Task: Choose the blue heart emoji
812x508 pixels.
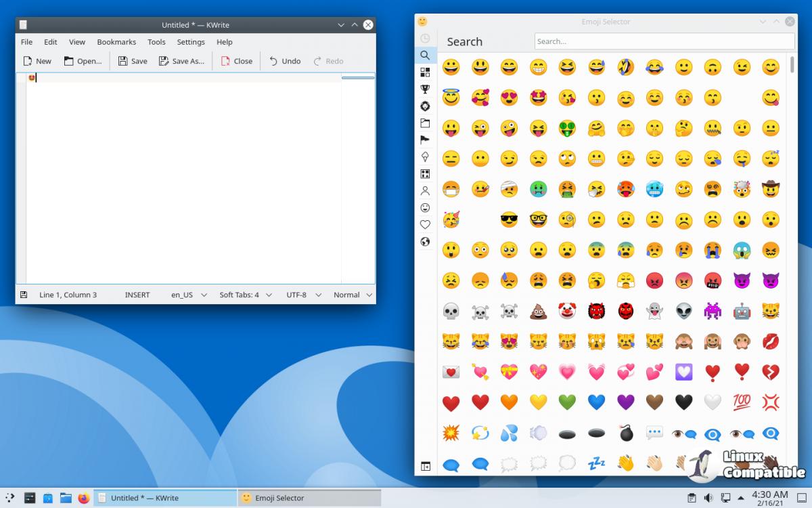Action: (596, 402)
